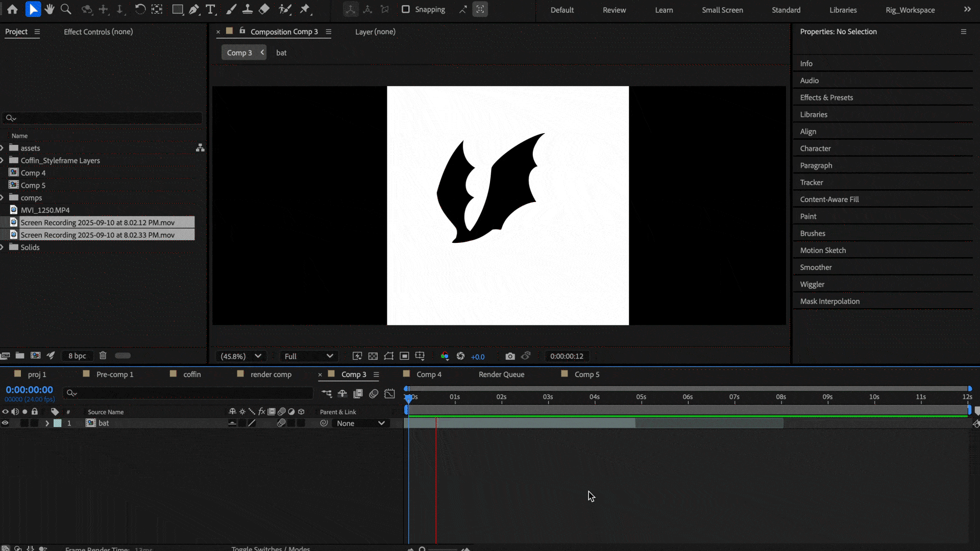The image size is (980, 551).
Task: Select the Type tool
Action: (x=210, y=9)
